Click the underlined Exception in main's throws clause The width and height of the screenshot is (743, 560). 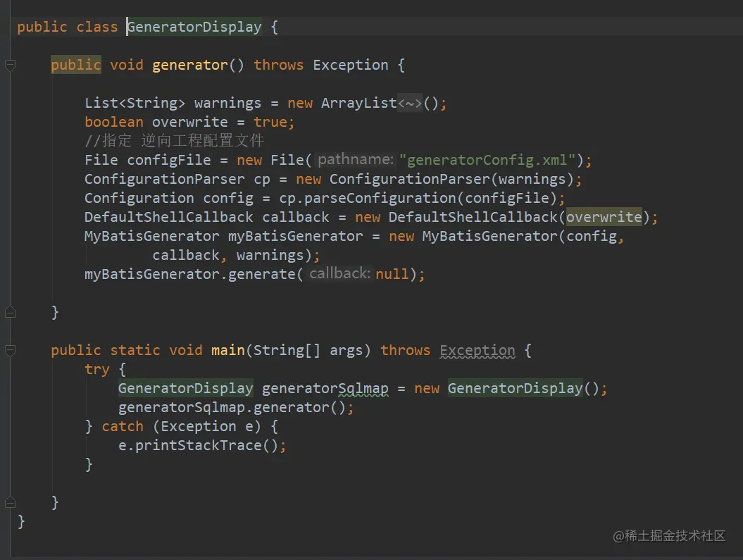(x=477, y=351)
